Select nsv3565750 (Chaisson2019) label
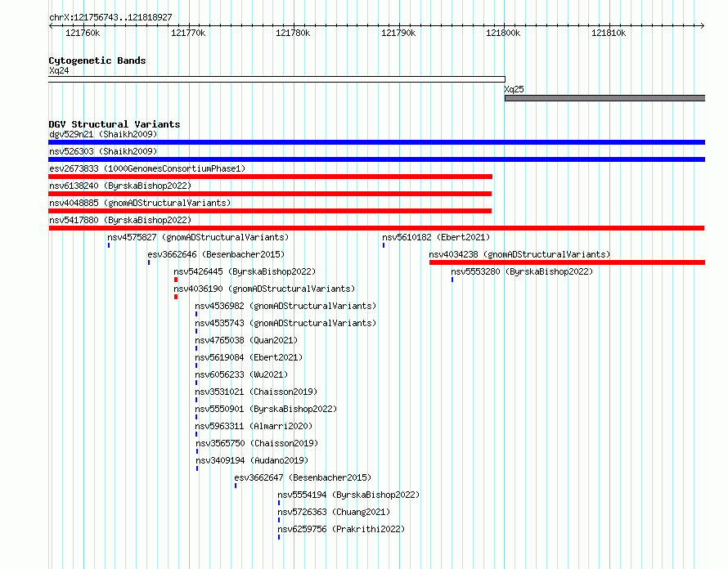Screen dimensions: 728x569 [257, 443]
